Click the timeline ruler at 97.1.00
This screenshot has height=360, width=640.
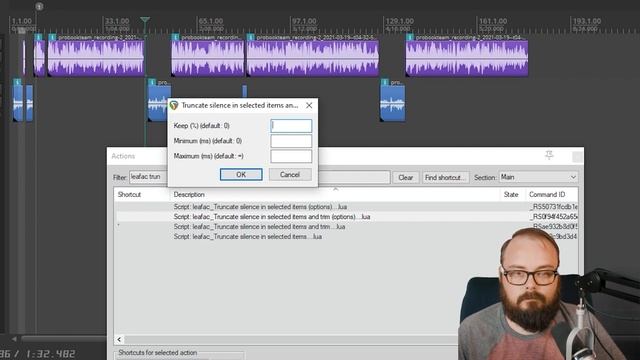point(304,21)
